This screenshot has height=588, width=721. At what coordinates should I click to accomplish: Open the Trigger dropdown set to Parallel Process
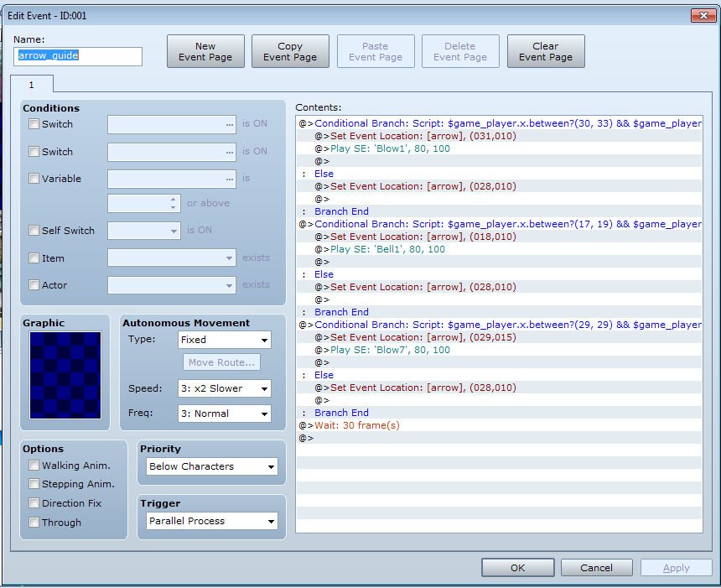tap(212, 521)
